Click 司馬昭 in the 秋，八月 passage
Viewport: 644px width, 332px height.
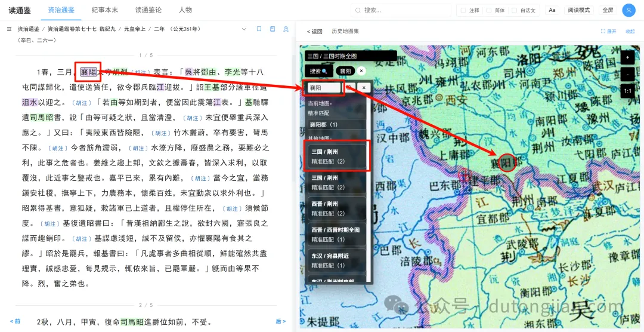132,322
